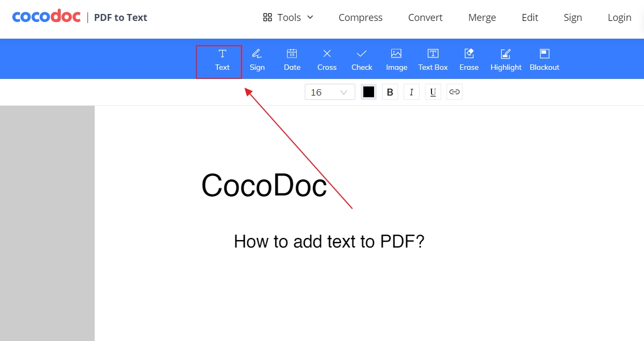This screenshot has height=341, width=644.
Task: Open the font size 16 dropdown
Action: coord(330,92)
